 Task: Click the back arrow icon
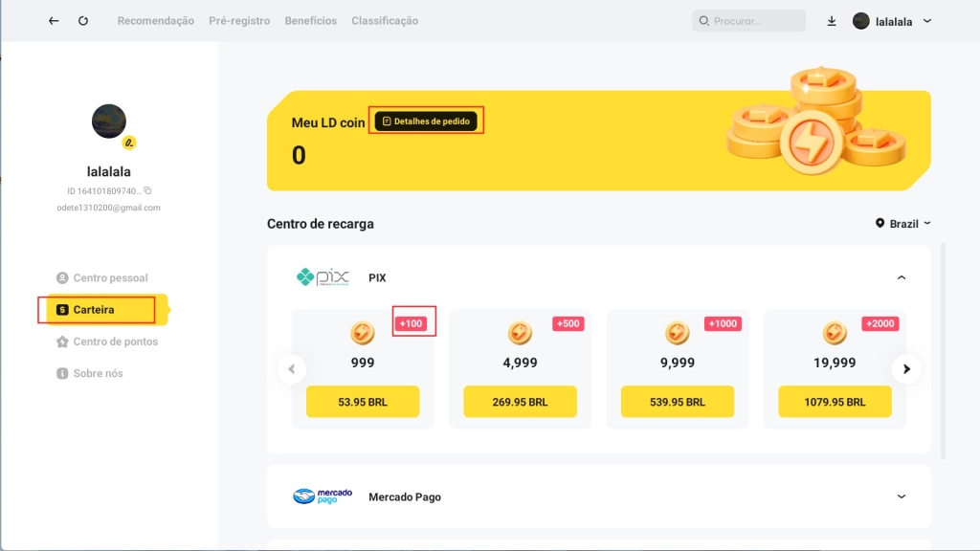pyautogui.click(x=54, y=21)
